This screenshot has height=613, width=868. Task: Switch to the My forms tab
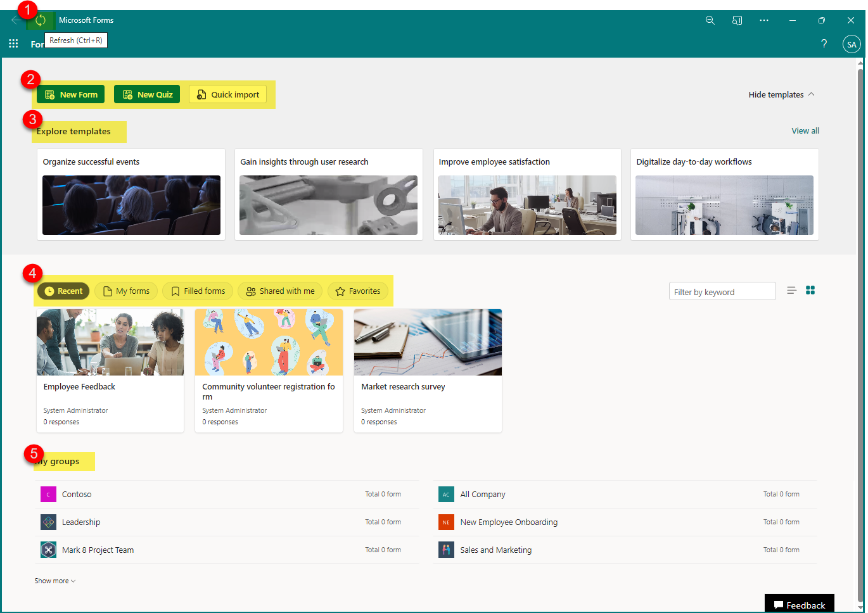126,291
